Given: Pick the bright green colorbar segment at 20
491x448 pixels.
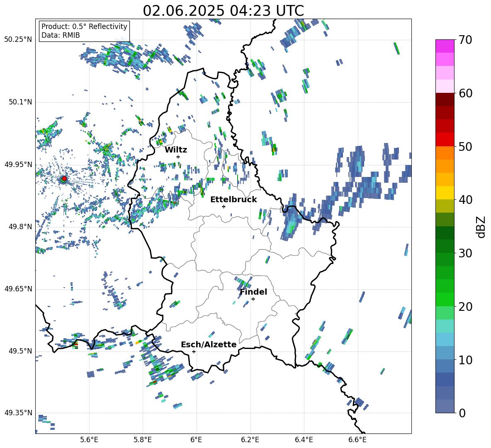Looking at the screenshot, I should (445, 299).
